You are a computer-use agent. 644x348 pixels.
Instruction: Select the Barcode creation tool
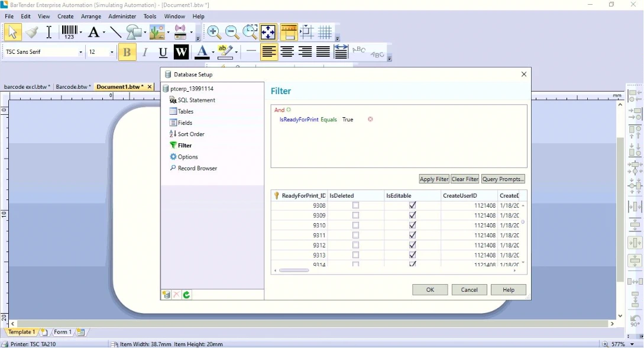[x=69, y=32]
